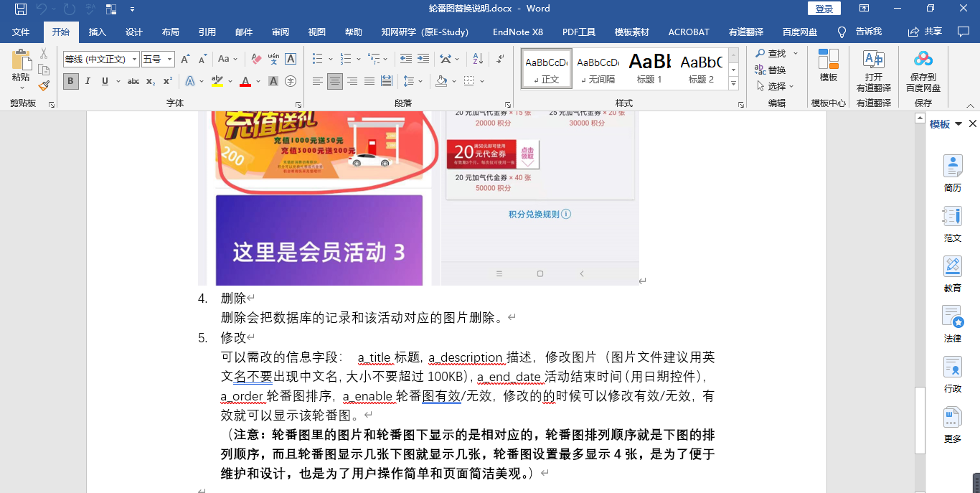Viewport: 980px width, 493px height.
Task: Click the red font color button
Action: coord(245,81)
